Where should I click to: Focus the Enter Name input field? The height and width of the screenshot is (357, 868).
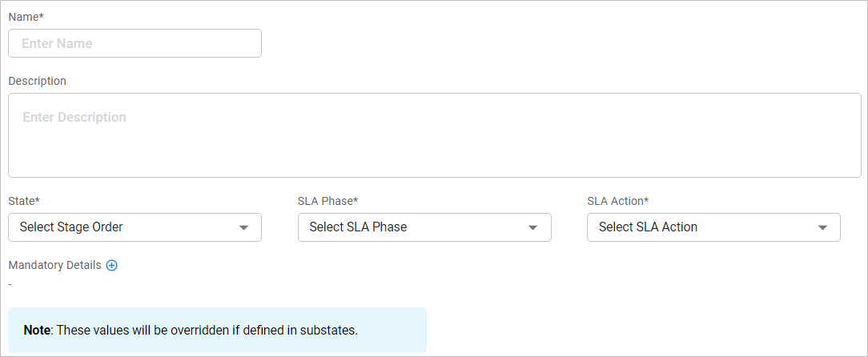click(x=135, y=43)
